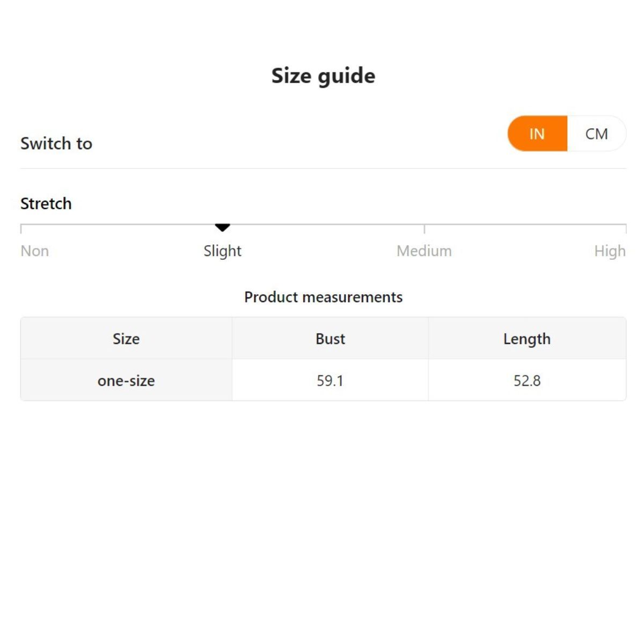Click the Medium tick on stretch scale

coord(425,229)
